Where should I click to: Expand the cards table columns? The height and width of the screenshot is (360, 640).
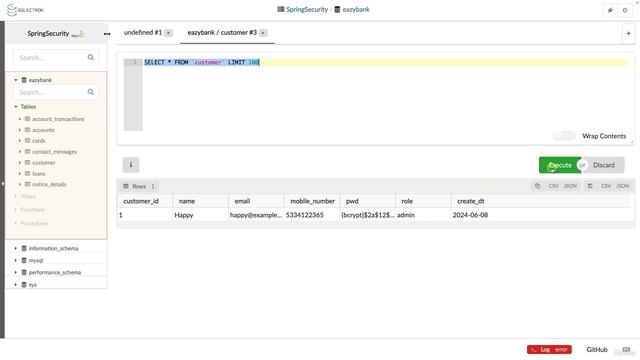20,140
